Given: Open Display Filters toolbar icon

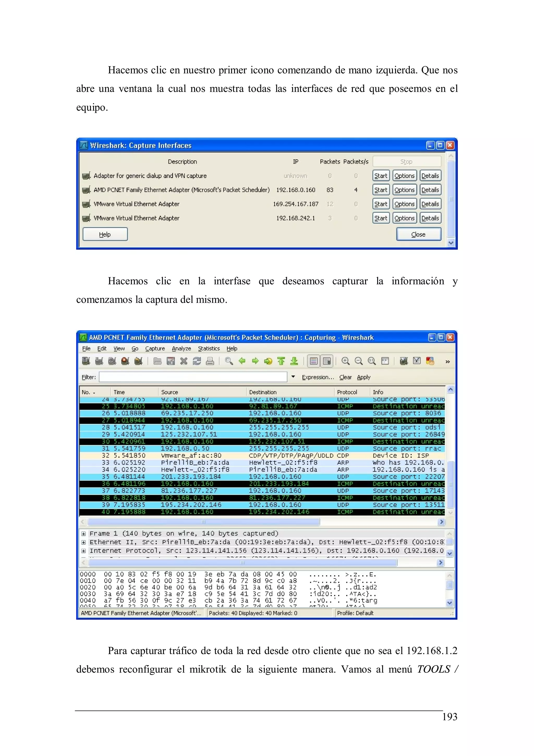Looking at the screenshot, I should click(x=417, y=361).
